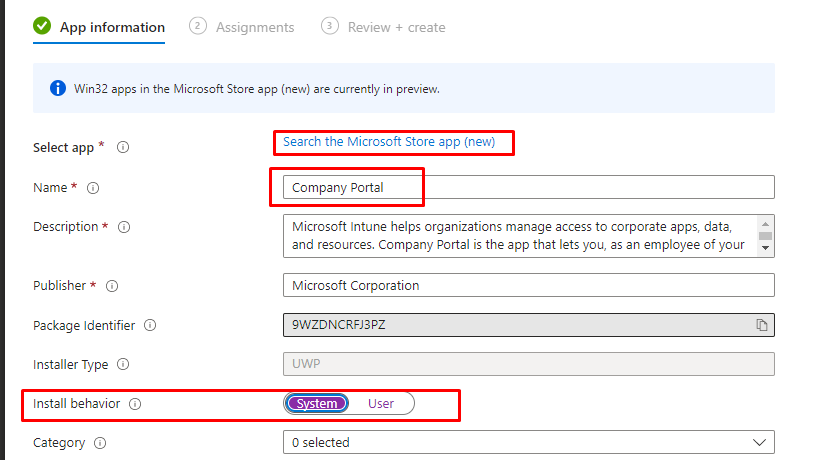
Task: Open Search the Microsoft Store app (new) link
Action: (389, 142)
